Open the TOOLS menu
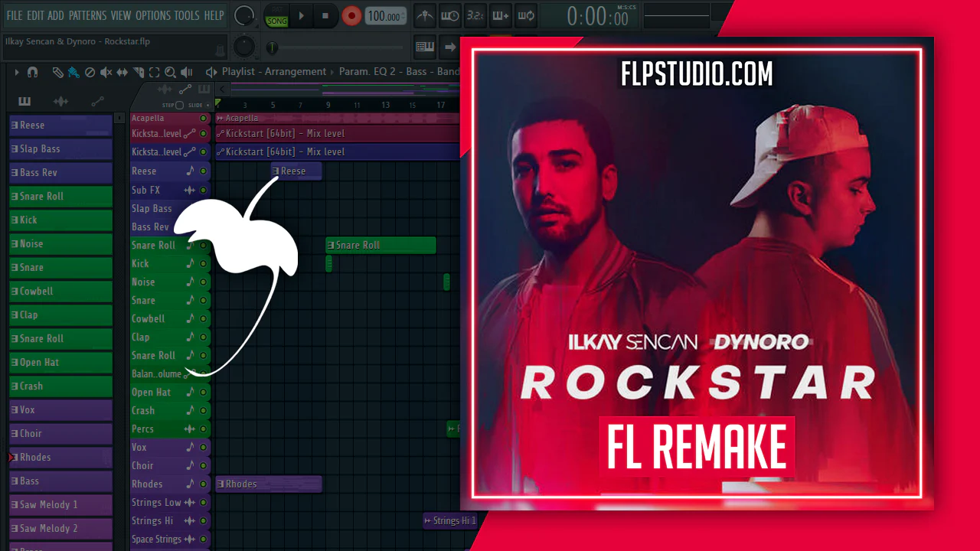 pos(187,15)
